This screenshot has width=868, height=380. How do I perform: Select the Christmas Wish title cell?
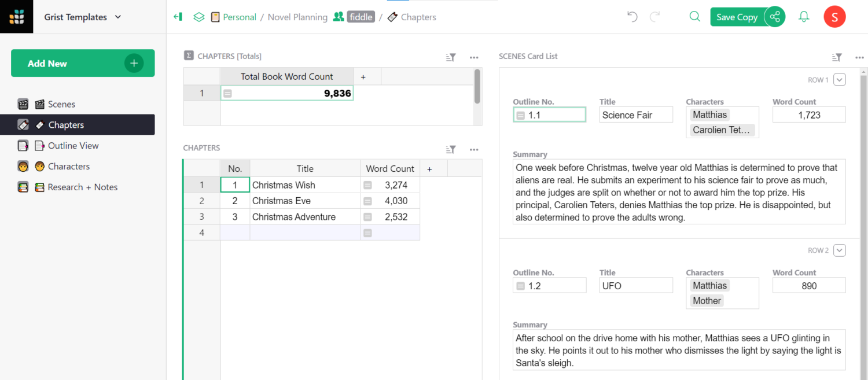click(x=305, y=185)
